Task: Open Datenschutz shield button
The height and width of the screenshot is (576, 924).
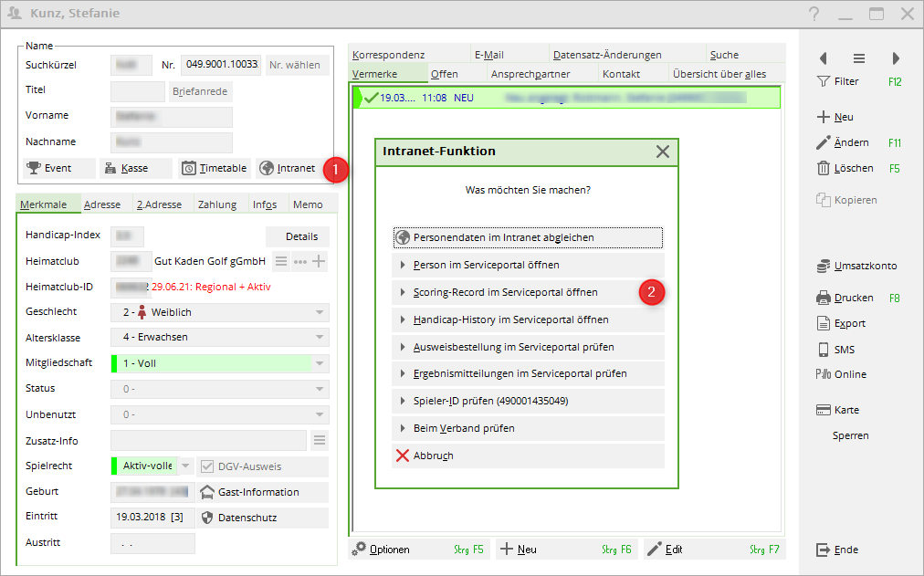Action: coord(263,518)
